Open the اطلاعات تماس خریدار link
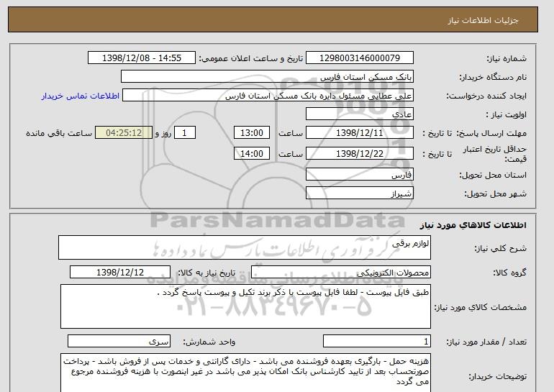 click(x=80, y=96)
